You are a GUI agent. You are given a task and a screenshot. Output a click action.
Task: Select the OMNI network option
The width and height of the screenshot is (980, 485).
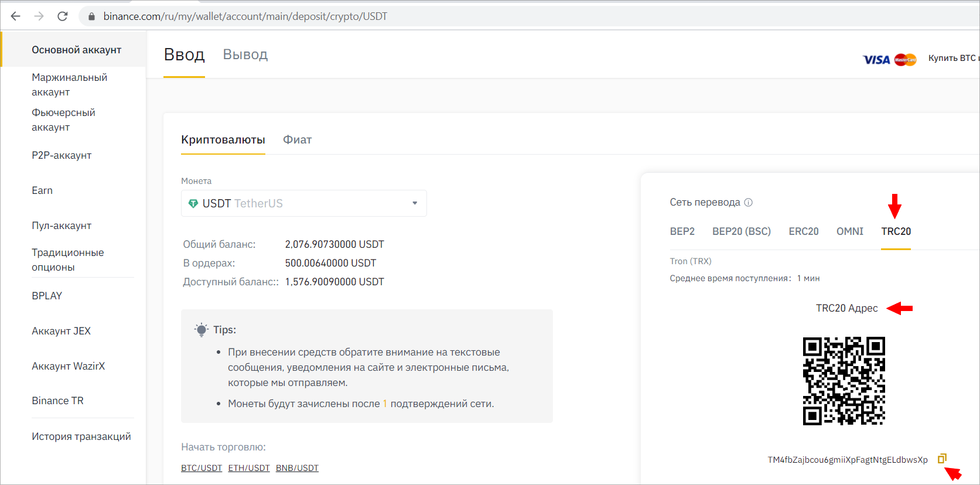click(x=849, y=231)
